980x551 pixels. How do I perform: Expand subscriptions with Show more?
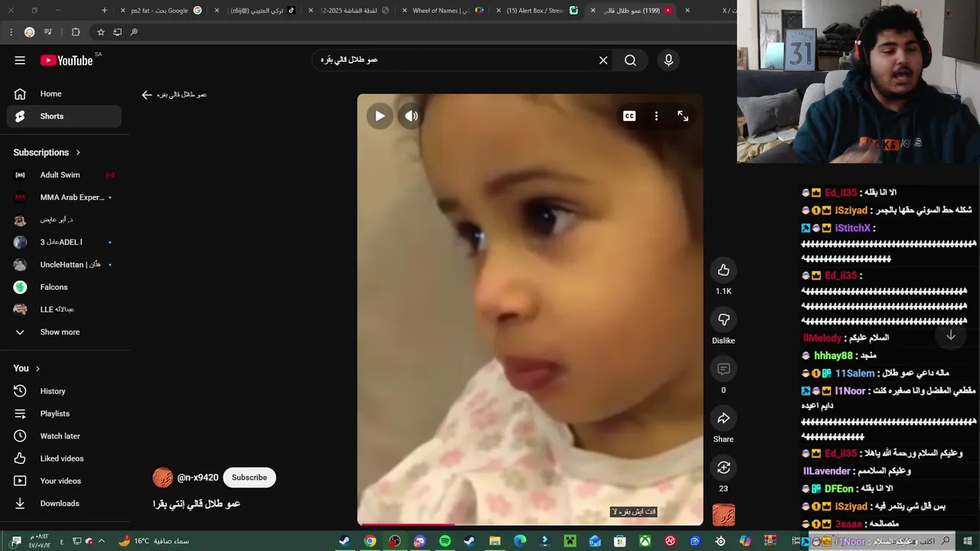(64, 332)
